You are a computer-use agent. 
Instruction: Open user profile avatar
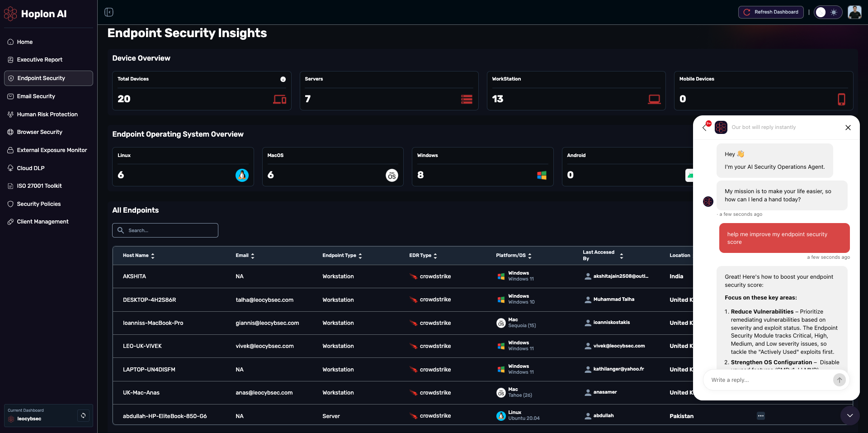click(854, 12)
